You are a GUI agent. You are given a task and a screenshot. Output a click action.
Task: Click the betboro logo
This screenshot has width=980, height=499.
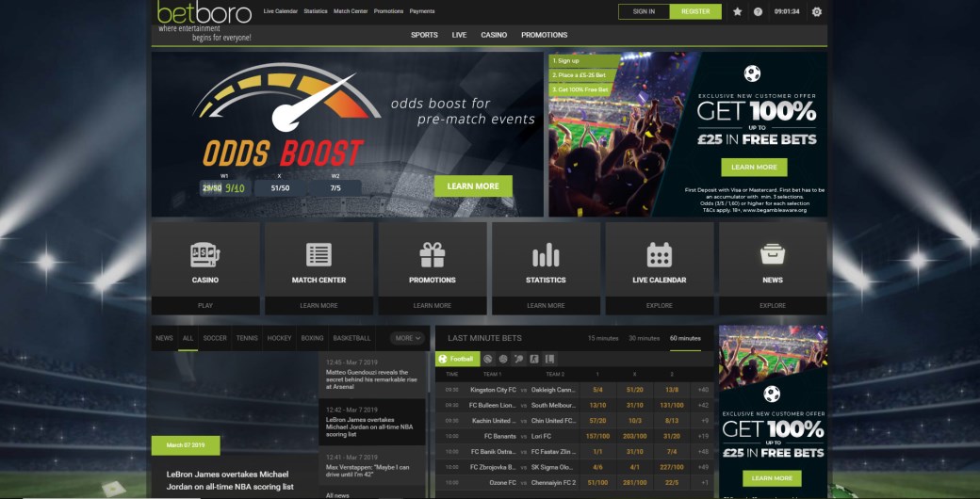[204, 12]
